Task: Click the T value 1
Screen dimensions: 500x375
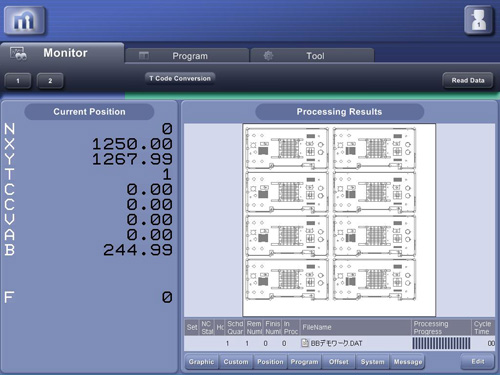Action: 167,174
